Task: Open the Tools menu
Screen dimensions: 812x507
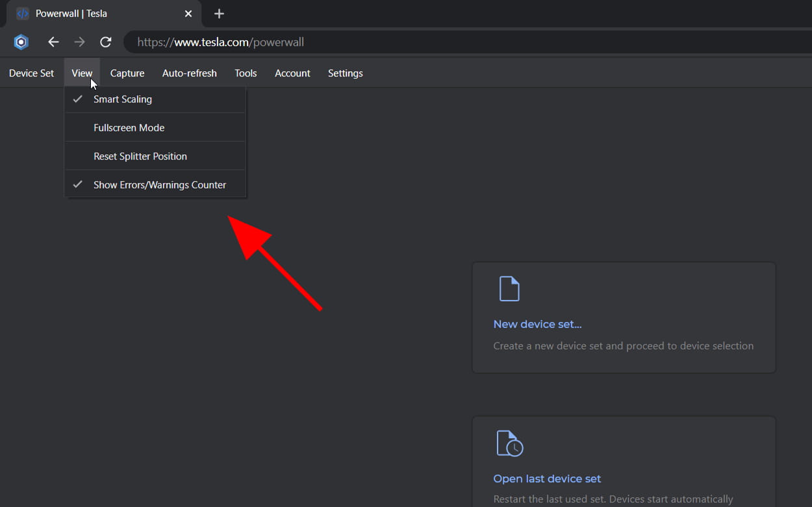Action: coord(246,73)
